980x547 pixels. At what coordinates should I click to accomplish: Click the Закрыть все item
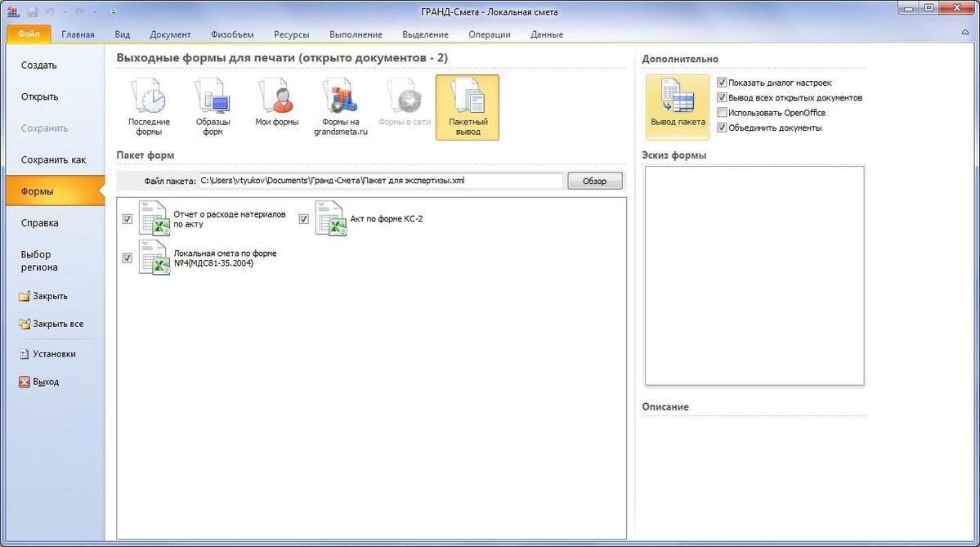pos(51,324)
